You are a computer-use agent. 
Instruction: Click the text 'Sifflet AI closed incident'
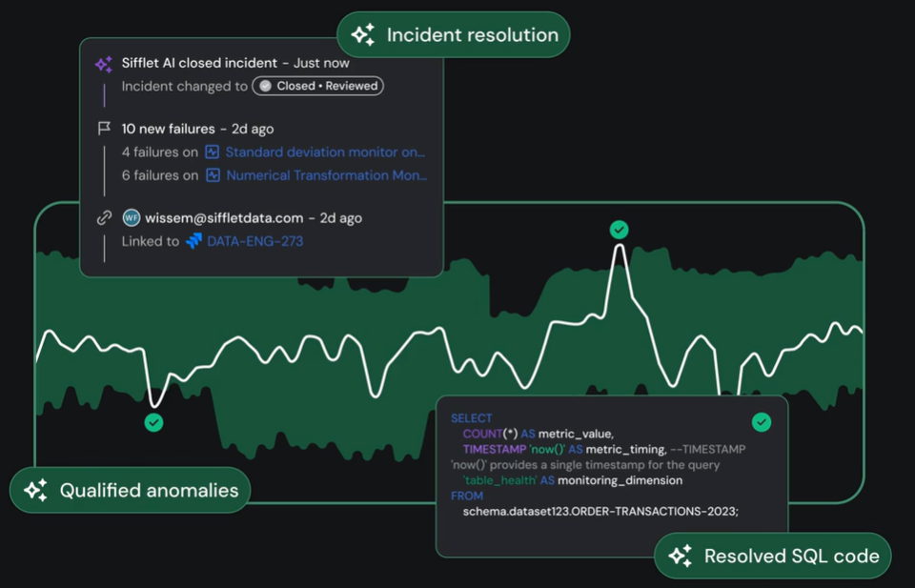pos(199,63)
